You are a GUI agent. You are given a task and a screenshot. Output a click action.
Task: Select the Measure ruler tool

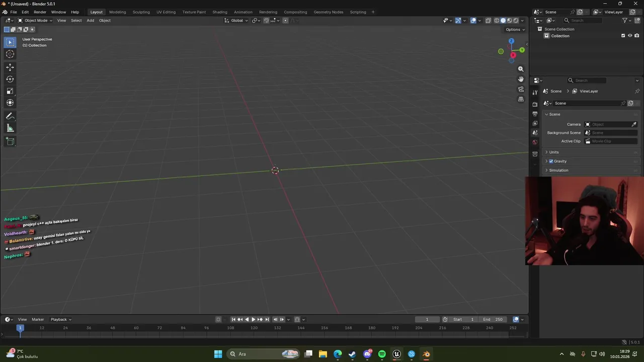pos(10,128)
